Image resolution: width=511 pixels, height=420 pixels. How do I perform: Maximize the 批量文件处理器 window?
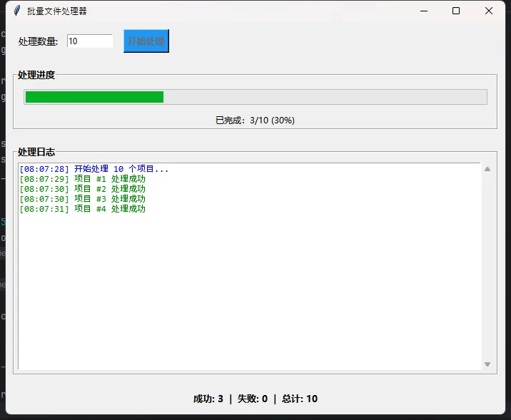point(456,11)
